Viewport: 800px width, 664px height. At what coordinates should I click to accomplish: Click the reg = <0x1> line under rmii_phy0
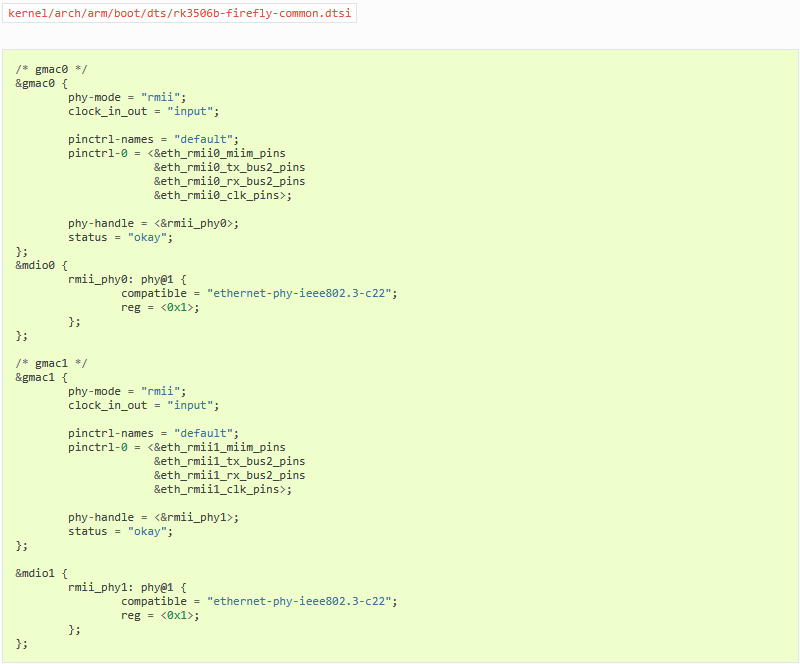coord(160,307)
